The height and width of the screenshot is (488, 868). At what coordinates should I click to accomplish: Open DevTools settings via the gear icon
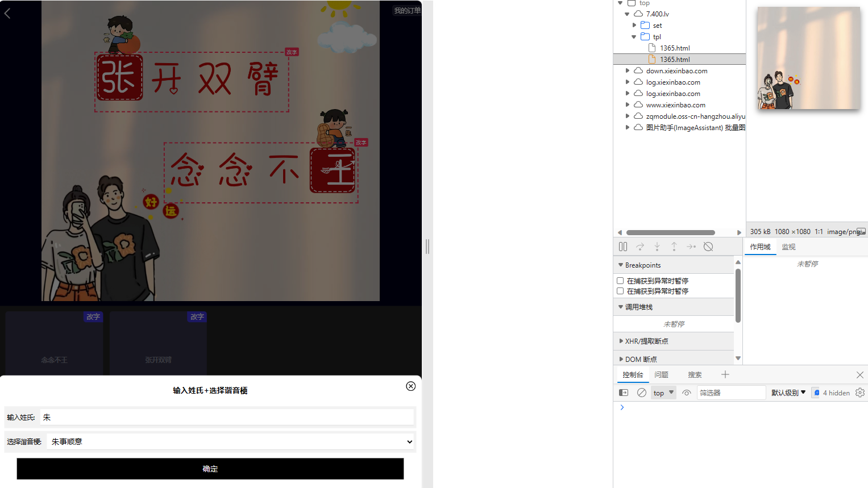(860, 393)
